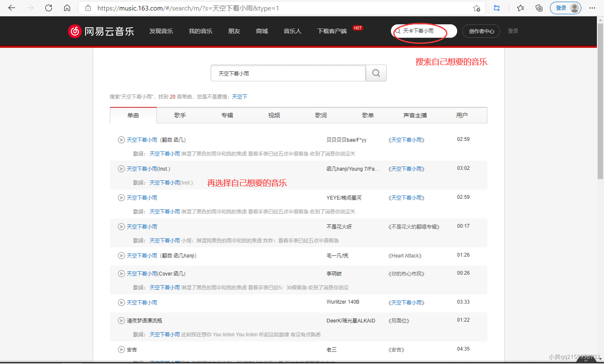
Task: Switch to the 歌手 tab
Action: pyautogui.click(x=180, y=115)
